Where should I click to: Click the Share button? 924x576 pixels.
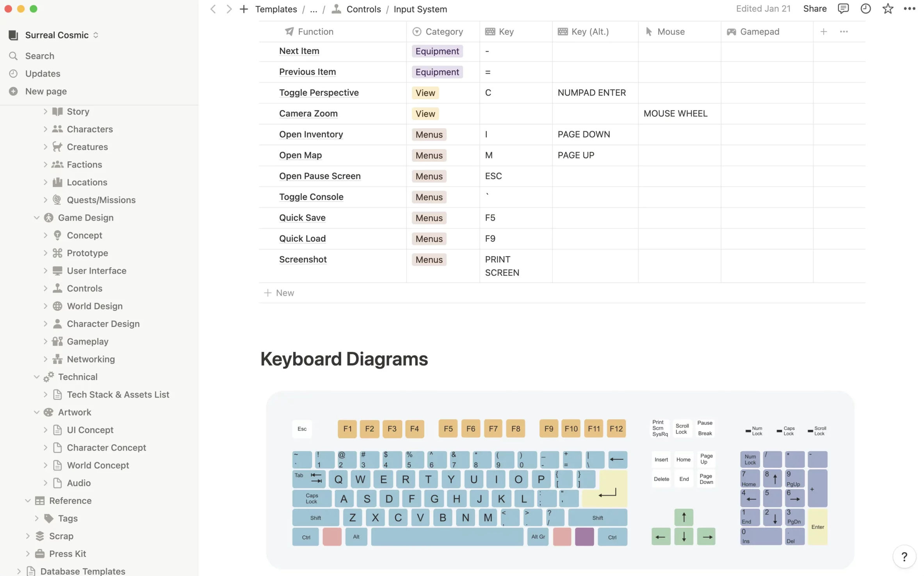coord(815,9)
